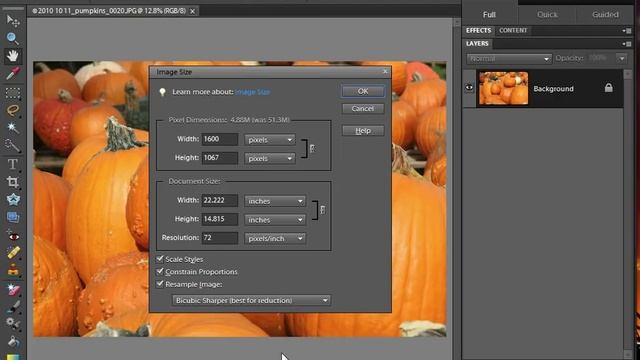Image resolution: width=640 pixels, height=360 pixels.
Task: Click the pixel Height field showing 1067
Action: click(220, 158)
